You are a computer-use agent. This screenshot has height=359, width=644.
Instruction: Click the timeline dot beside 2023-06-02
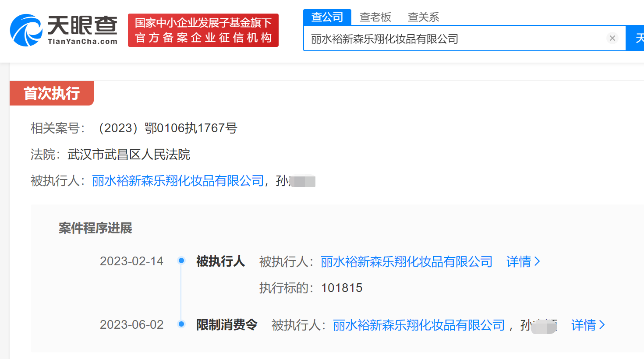[181, 324]
